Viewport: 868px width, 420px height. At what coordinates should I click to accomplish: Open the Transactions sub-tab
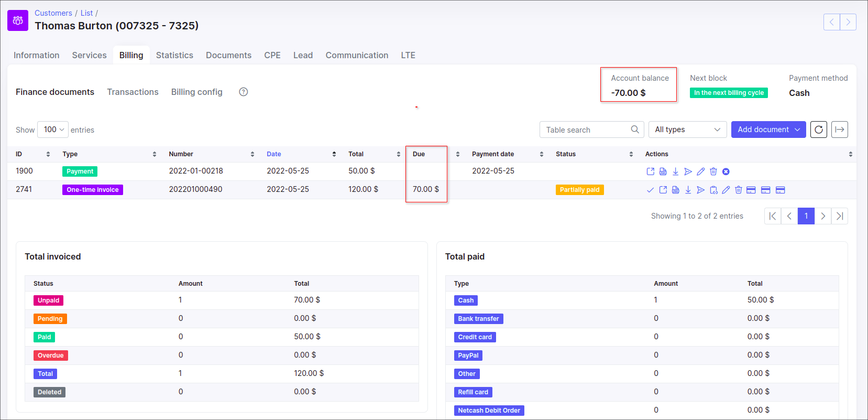pyautogui.click(x=133, y=92)
